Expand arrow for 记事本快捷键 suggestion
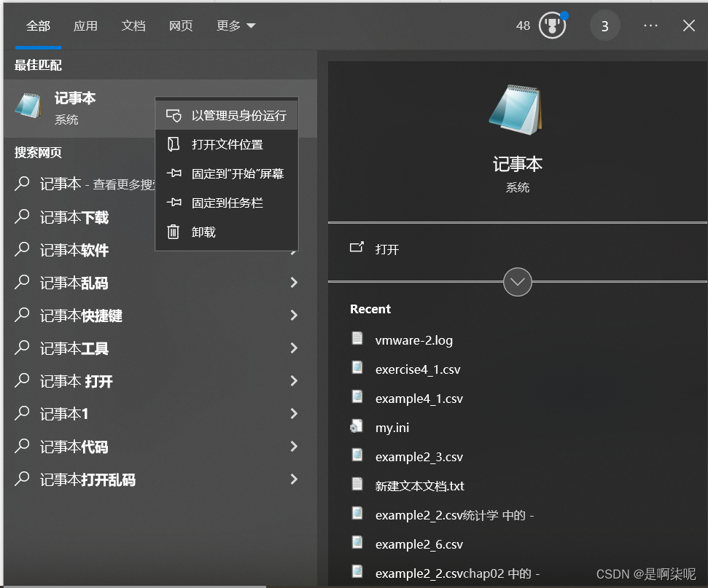This screenshot has height=588, width=708. (x=294, y=315)
